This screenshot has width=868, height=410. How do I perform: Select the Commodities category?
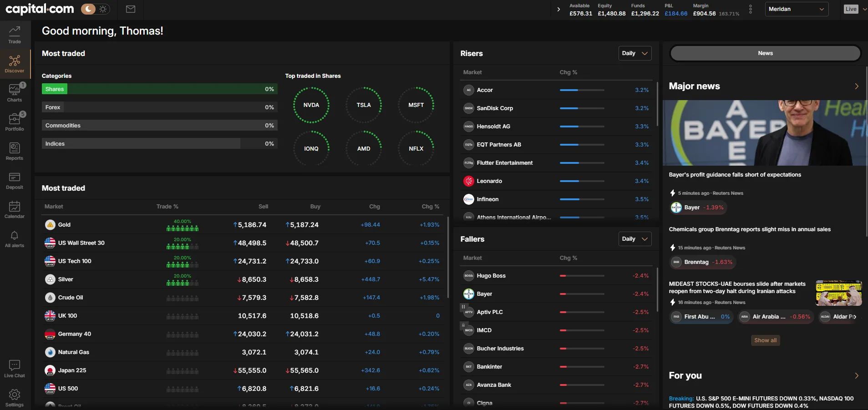click(159, 126)
